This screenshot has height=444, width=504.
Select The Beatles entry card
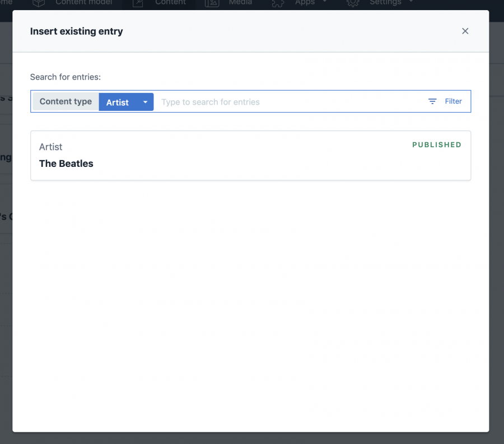(251, 156)
